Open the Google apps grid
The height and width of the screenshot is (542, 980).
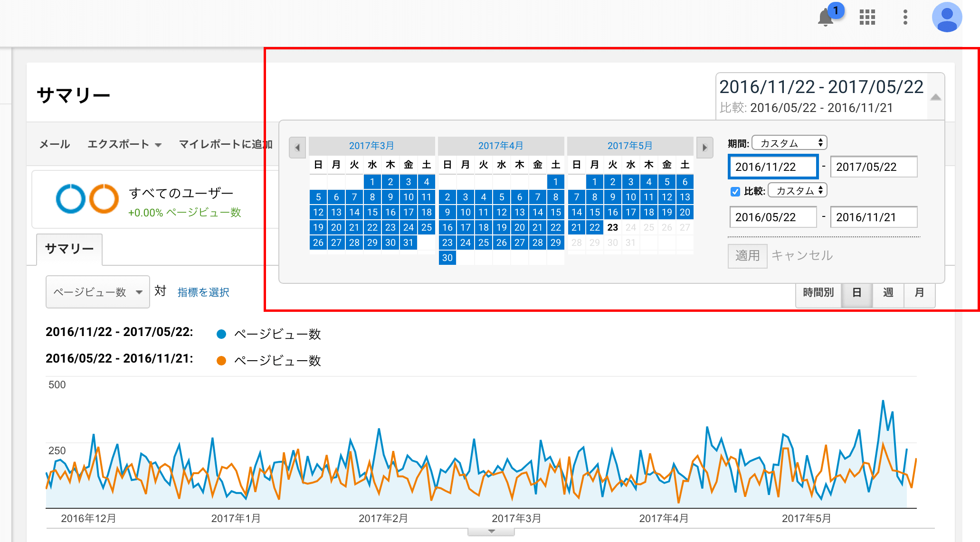tap(867, 17)
